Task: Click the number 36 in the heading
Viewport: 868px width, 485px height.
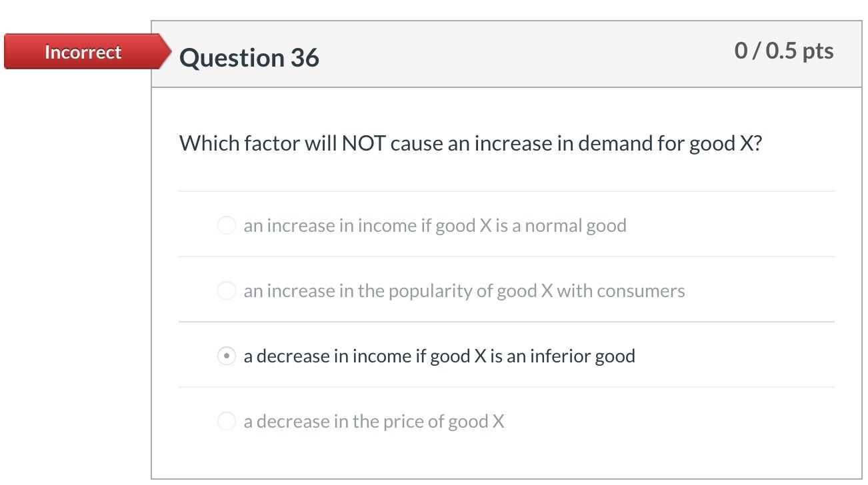Action: [x=305, y=59]
